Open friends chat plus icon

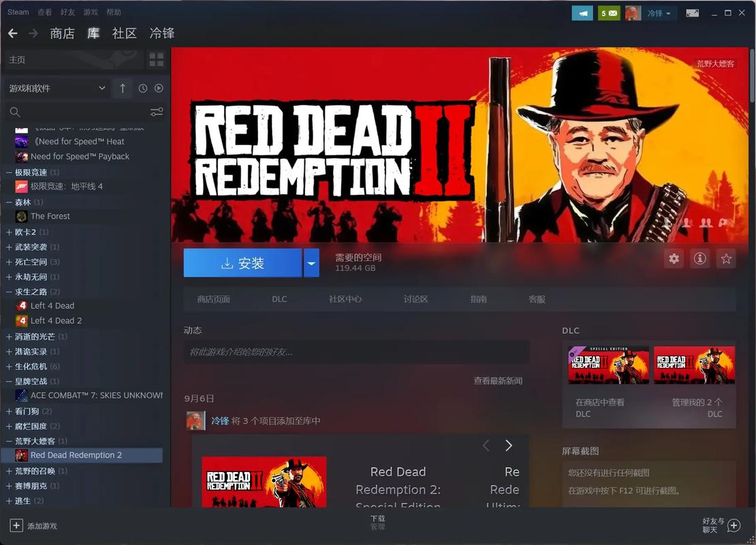click(x=734, y=526)
